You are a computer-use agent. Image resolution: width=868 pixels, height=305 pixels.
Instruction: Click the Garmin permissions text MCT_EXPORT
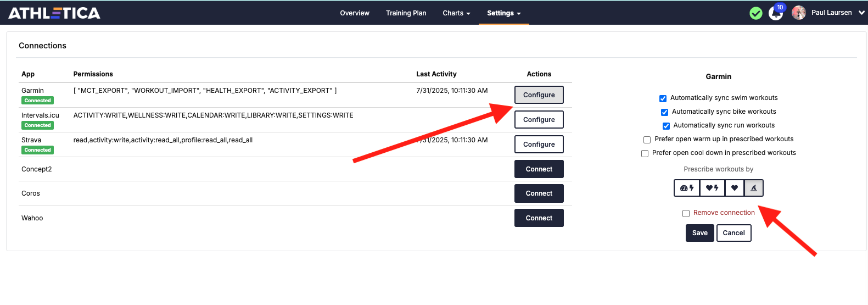(205, 91)
